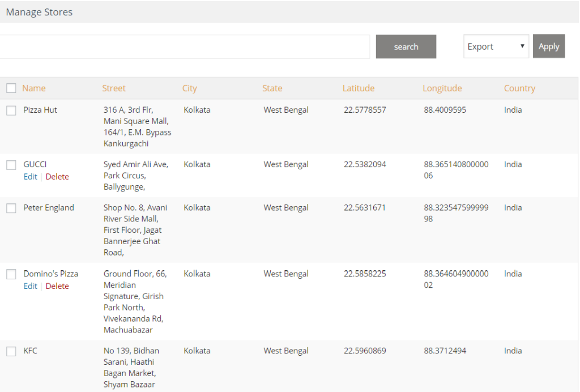Delete the Domino's Pizza store
580x392 pixels.
(x=57, y=286)
